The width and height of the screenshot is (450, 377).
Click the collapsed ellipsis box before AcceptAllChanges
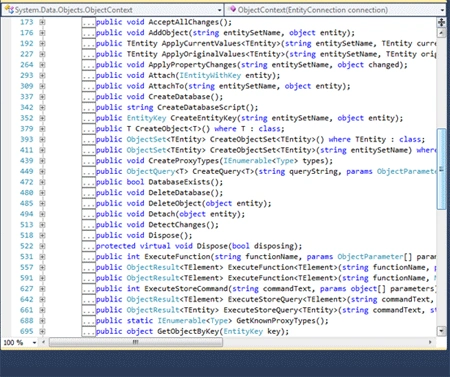click(89, 23)
